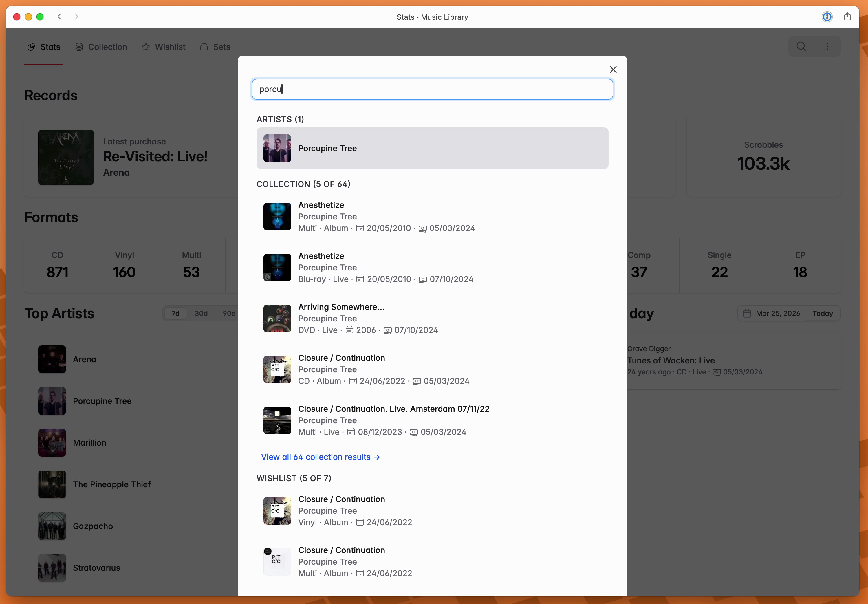Click the Collection database icon
Screen dimensions: 868x604
coord(79,47)
